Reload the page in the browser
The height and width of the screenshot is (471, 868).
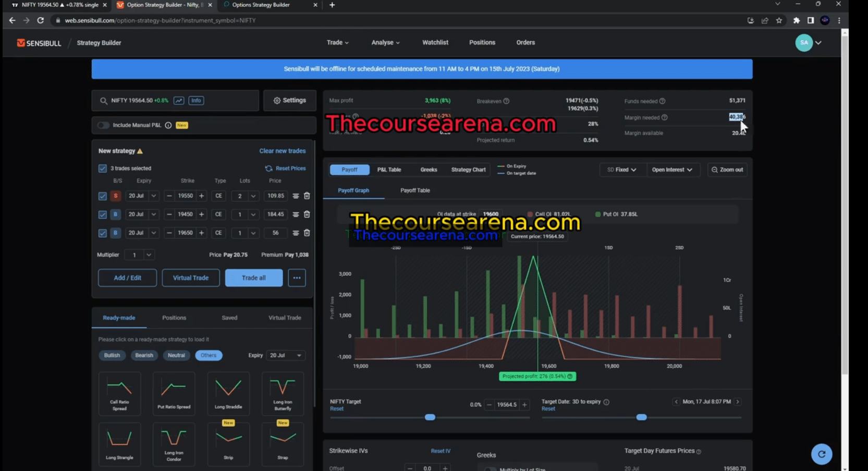pyautogui.click(x=40, y=20)
